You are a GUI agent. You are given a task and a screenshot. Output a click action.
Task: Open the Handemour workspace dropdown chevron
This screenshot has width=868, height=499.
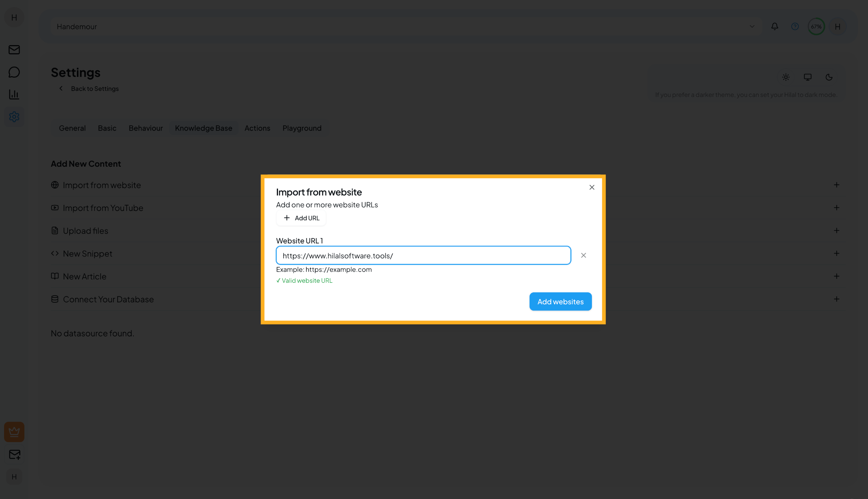(x=752, y=26)
